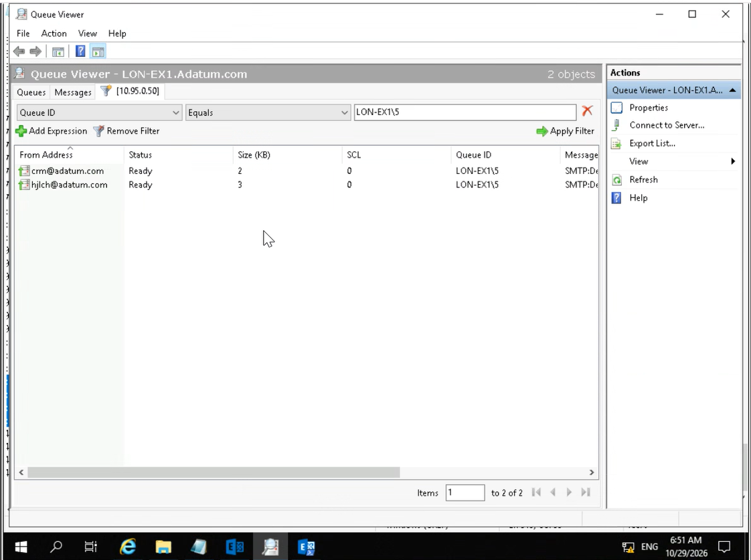Open Internet Explorer from the taskbar

click(127, 547)
